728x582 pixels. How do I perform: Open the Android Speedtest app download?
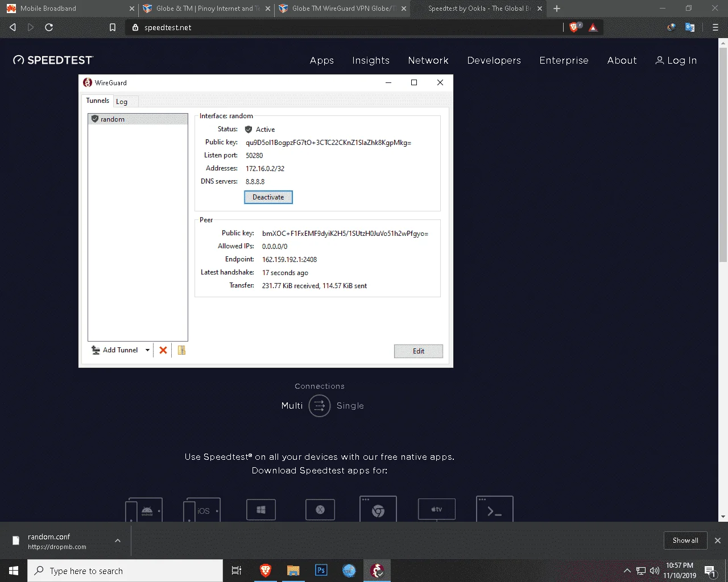144,509
